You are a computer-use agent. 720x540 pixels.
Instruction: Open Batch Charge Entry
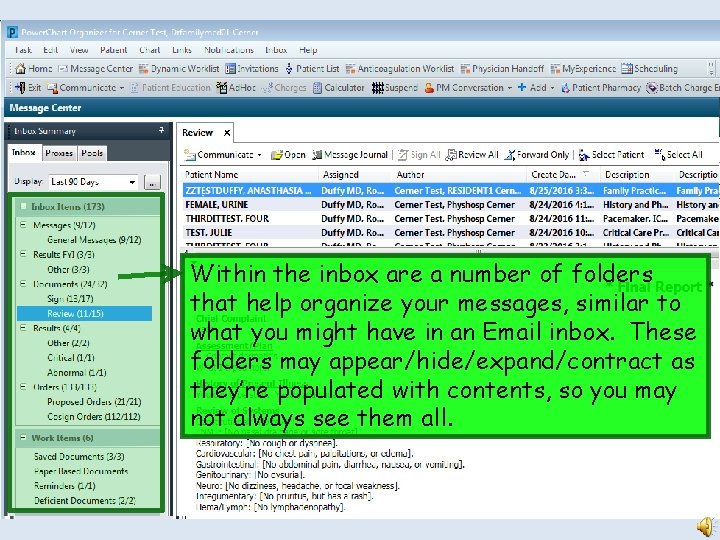click(683, 88)
